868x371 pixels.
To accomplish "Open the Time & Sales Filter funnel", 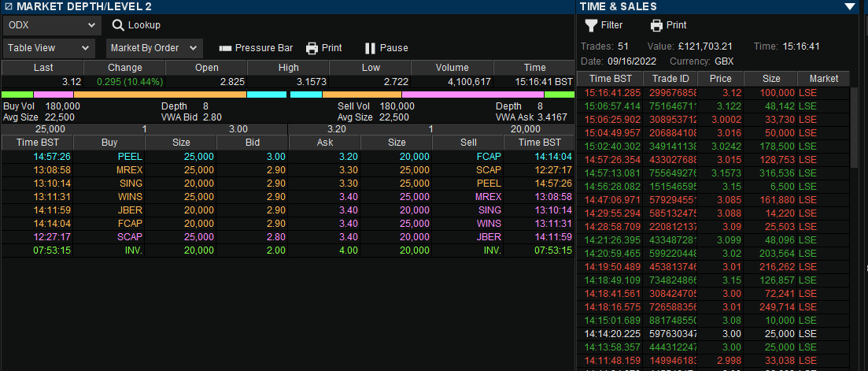I will click(591, 25).
